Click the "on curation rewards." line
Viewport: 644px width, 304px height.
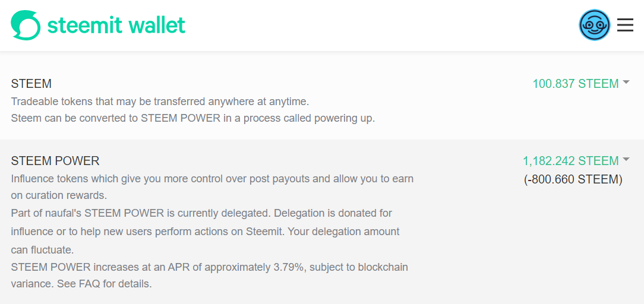pos(59,196)
